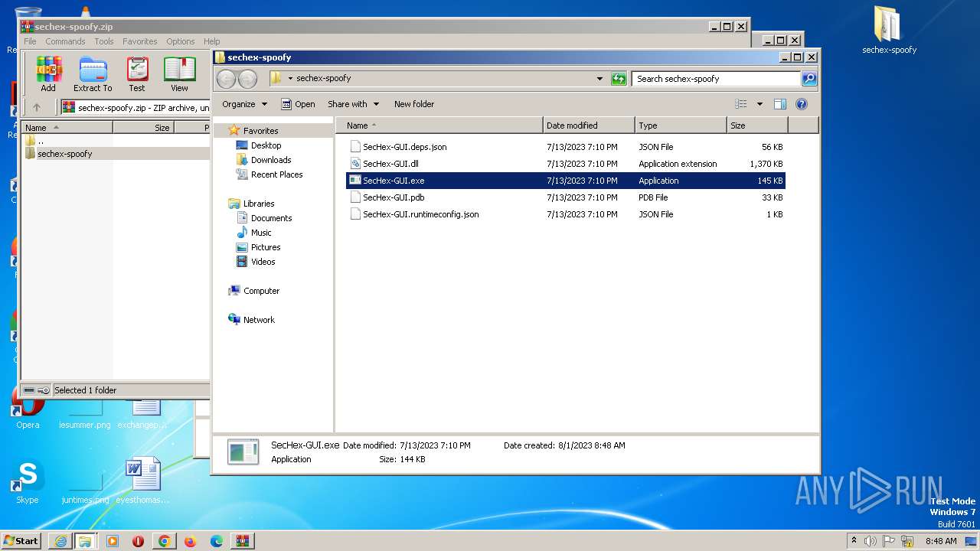Open Chrome from taskbar
The width and height of the screenshot is (980, 551).
pyautogui.click(x=164, y=541)
